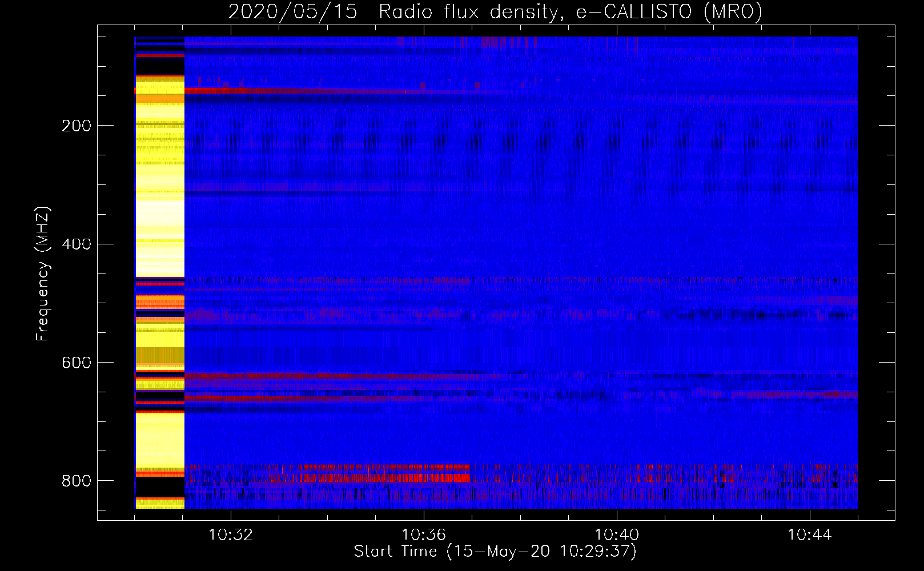Image resolution: width=924 pixels, height=571 pixels.
Task: Click the 10:36 time tick label
Action: click(424, 535)
